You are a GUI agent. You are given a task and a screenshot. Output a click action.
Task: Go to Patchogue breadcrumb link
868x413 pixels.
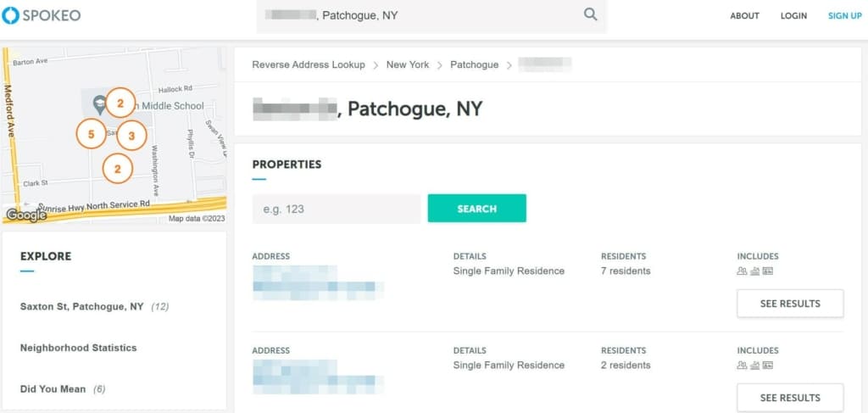475,64
